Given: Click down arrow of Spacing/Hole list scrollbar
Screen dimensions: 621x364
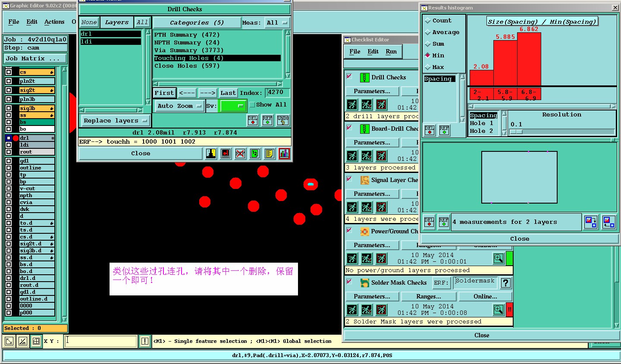Looking at the screenshot, I should point(504,133).
